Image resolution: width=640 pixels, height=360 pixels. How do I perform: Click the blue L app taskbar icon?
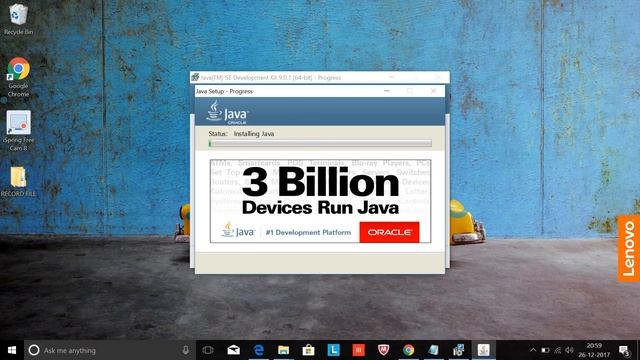333,350
